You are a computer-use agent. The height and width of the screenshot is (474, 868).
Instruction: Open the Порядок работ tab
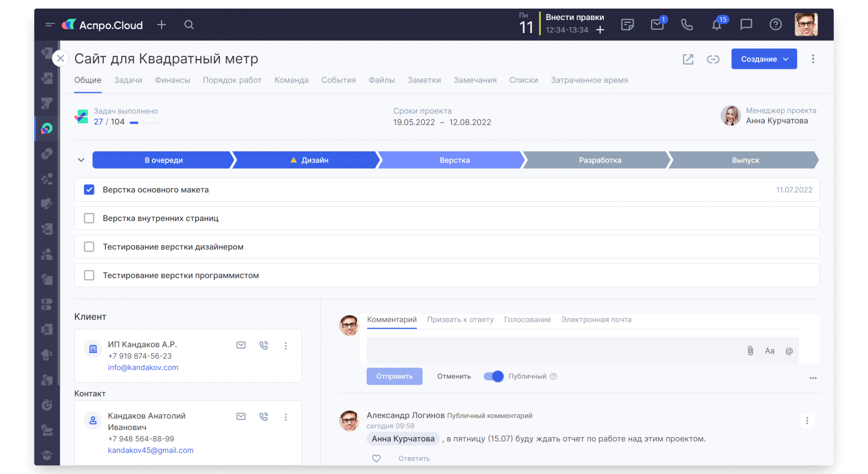(232, 80)
